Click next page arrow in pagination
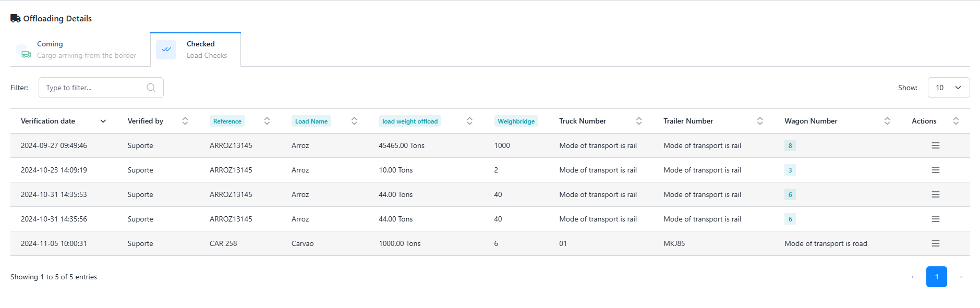980x308 pixels. 959,277
